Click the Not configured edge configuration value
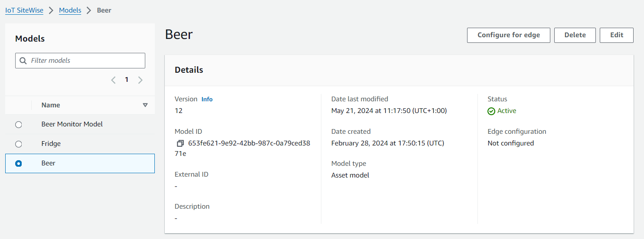 (x=511, y=143)
